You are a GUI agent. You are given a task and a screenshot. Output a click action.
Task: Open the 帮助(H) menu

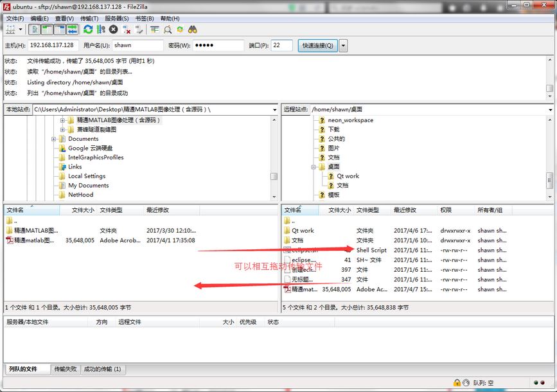coord(170,19)
